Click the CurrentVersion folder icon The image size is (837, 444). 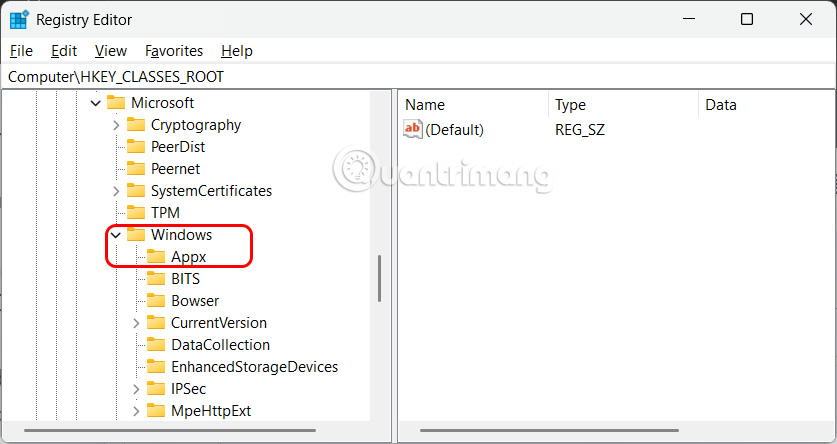pyautogui.click(x=156, y=323)
